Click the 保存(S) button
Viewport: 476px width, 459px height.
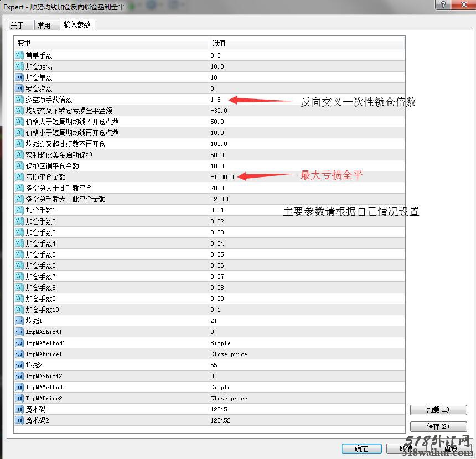pos(438,426)
